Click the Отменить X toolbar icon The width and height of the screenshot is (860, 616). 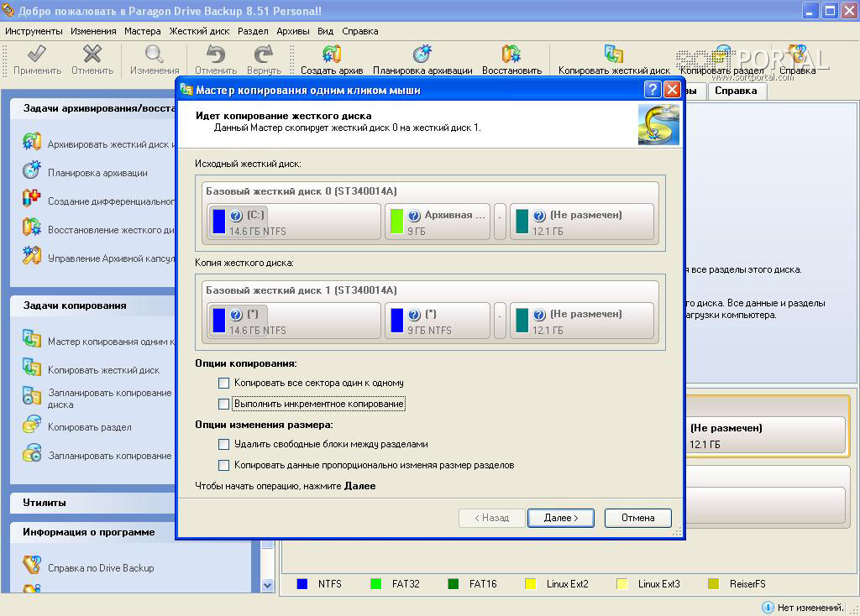pos(92,54)
